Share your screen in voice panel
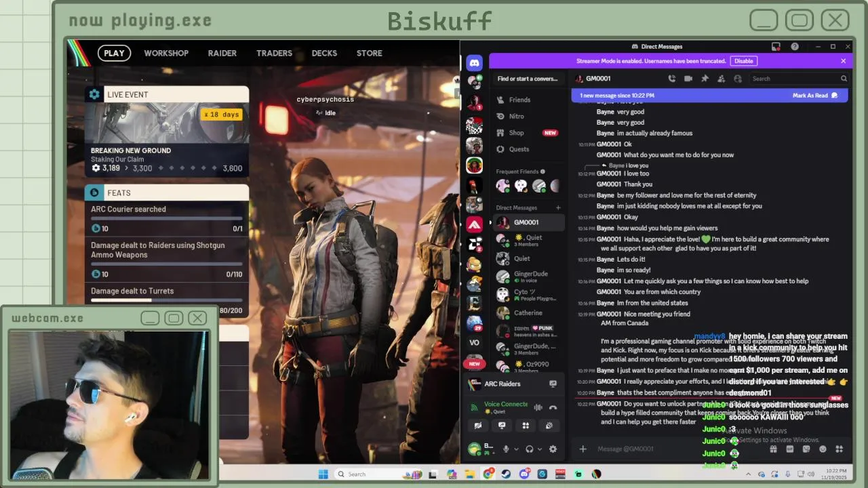868x488 pixels. coord(502,426)
